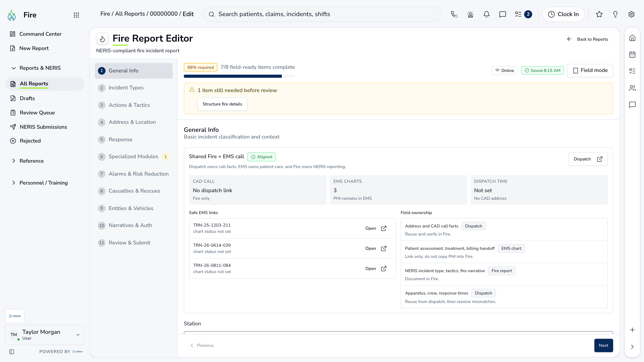Expand the right rail chevron arrow
This screenshot has height=362, width=644.
(x=632, y=347)
